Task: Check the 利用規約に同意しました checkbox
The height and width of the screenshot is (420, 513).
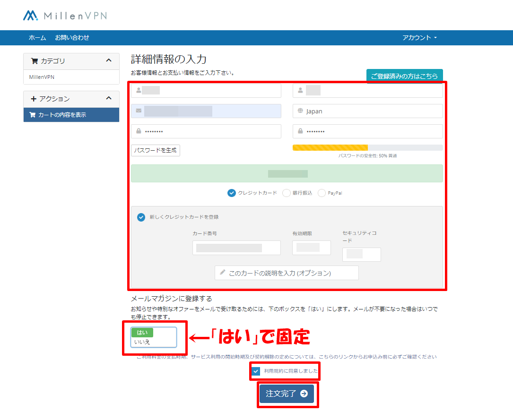Action: (255, 371)
